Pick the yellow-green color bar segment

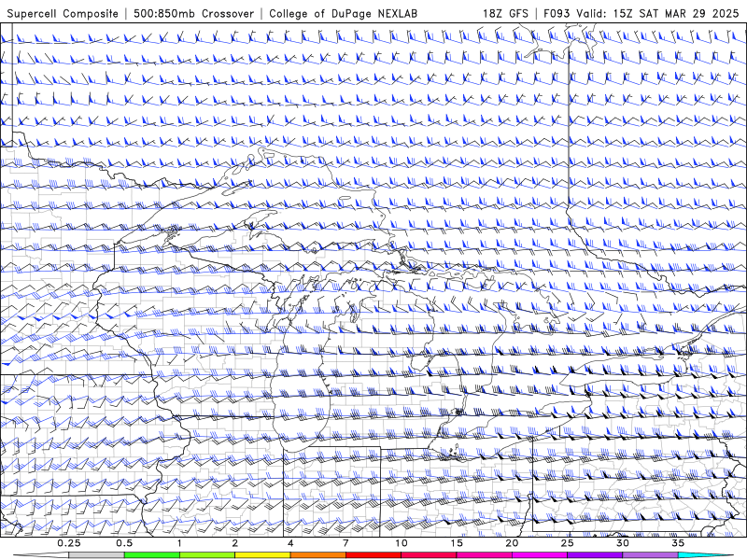[x=207, y=555]
